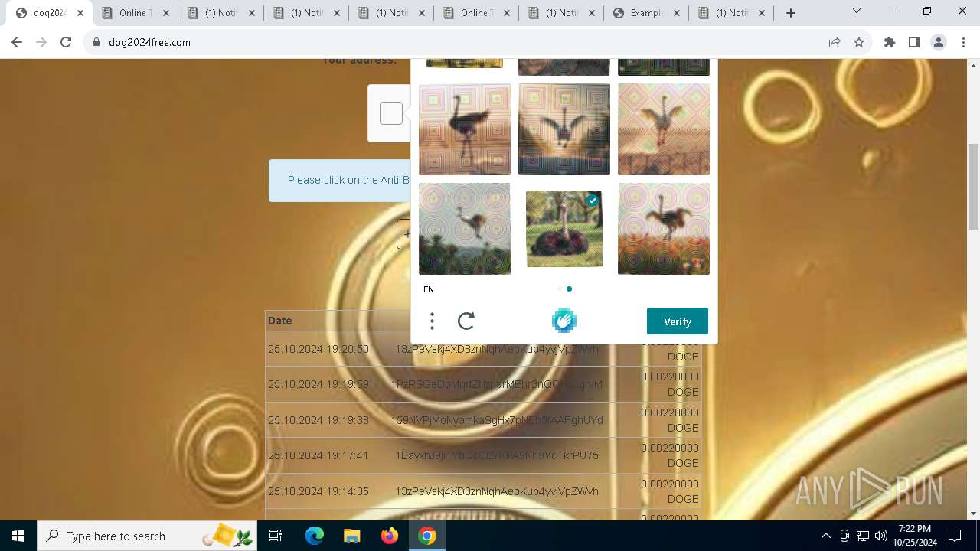The image size is (980, 551).
Task: Refresh the captcha challenge
Action: (x=466, y=321)
